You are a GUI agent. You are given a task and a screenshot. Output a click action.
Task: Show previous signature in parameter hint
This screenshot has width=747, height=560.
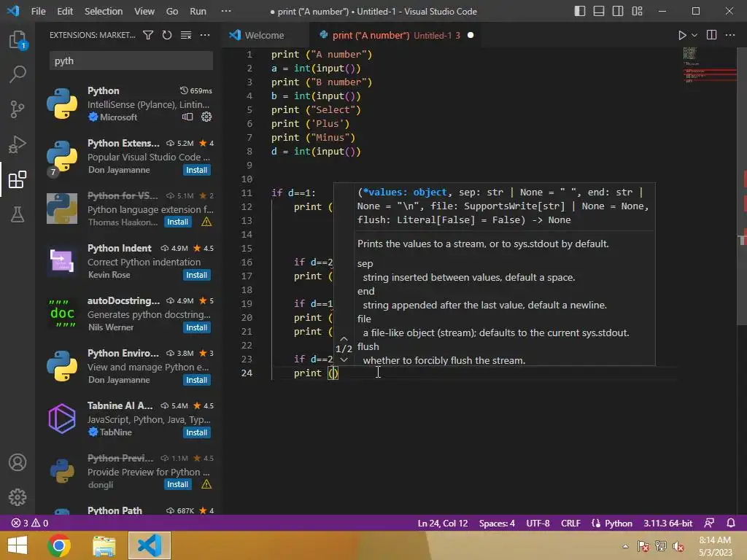(x=344, y=338)
